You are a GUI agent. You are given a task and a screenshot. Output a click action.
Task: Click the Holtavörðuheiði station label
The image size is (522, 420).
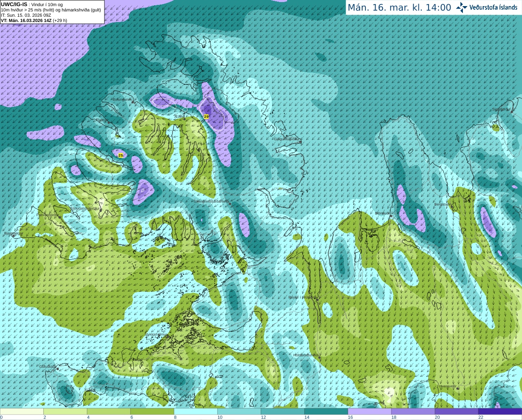click(x=306, y=355)
